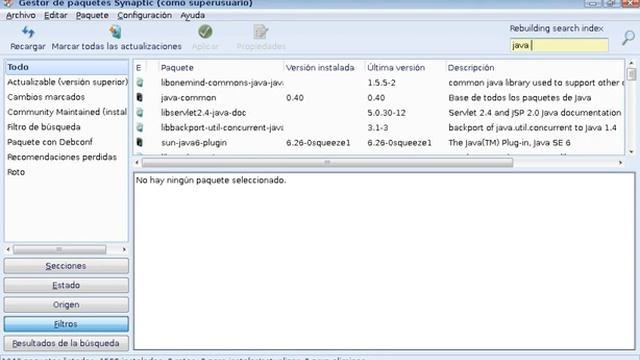This screenshot has height=360, width=640.
Task: Open the Archivo menu
Action: click(21, 16)
